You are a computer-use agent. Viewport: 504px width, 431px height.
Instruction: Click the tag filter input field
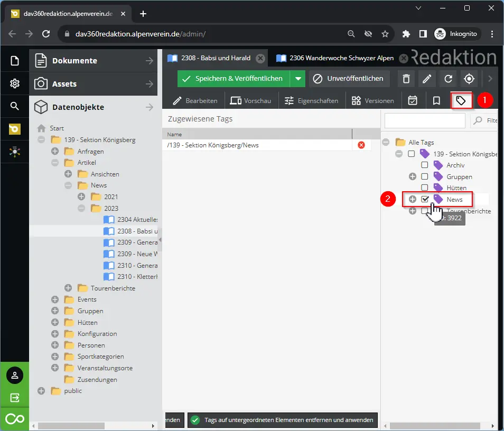pos(425,120)
